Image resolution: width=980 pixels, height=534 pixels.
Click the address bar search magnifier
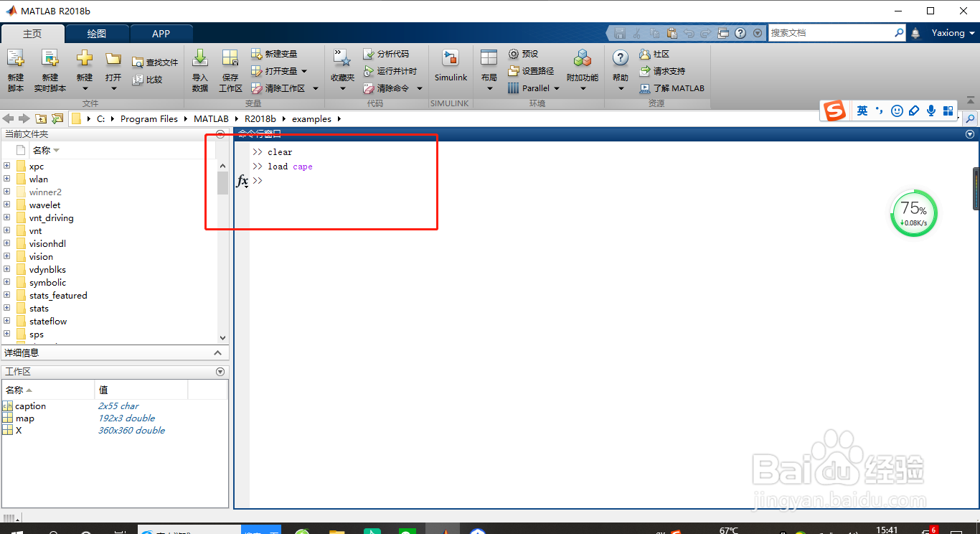970,118
